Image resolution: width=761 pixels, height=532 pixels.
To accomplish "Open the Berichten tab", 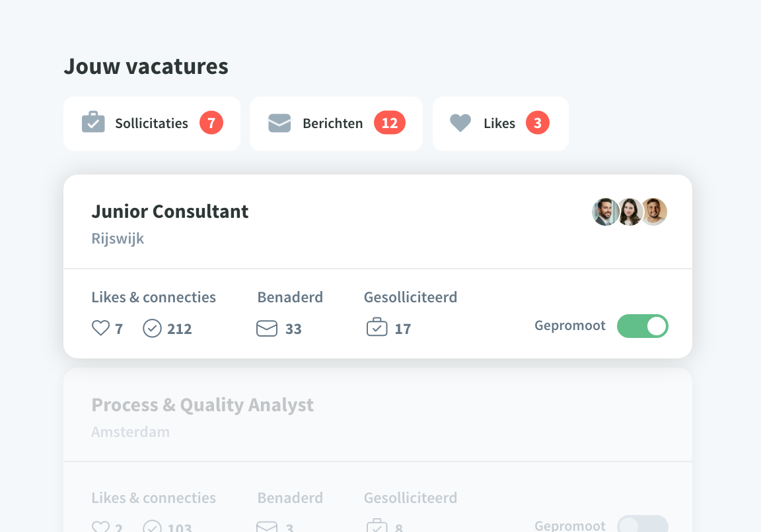I will point(336,123).
